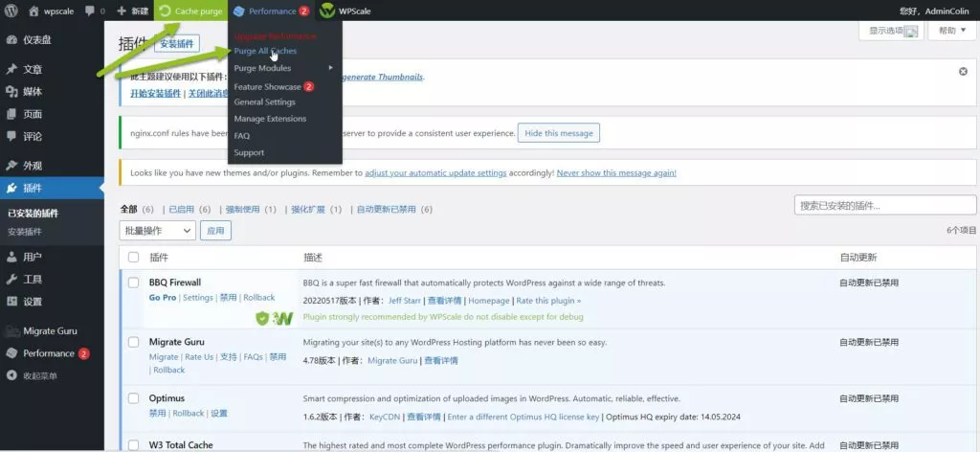Viewport: 980px width, 452px height.
Task: Open Manage Extensions menu item
Action: [270, 119]
